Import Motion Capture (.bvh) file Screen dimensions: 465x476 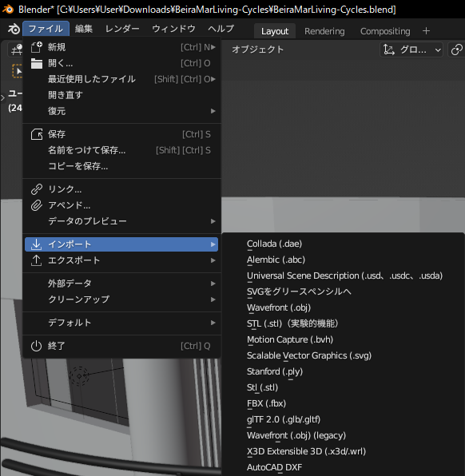pos(344,339)
